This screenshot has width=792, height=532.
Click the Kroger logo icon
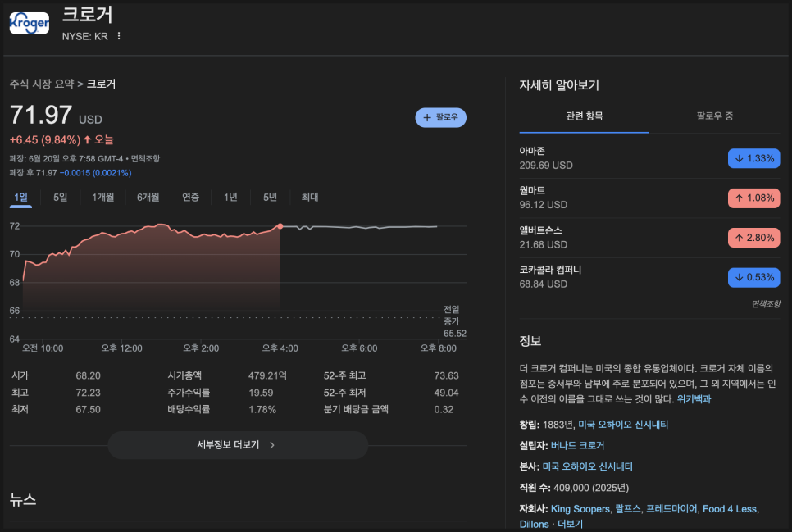[30, 23]
